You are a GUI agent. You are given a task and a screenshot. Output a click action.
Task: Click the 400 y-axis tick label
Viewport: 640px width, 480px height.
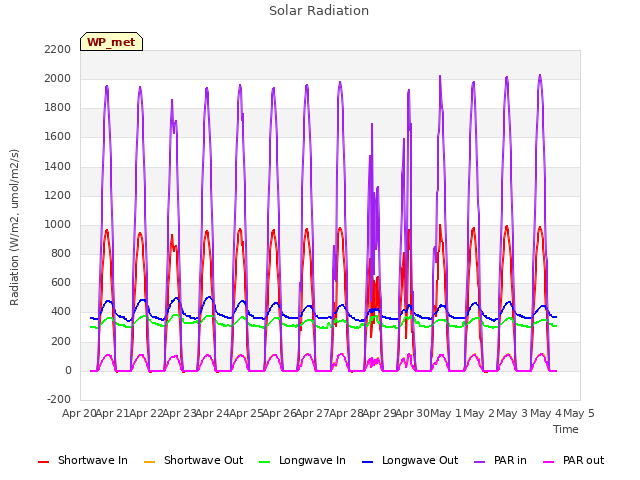coord(61,312)
